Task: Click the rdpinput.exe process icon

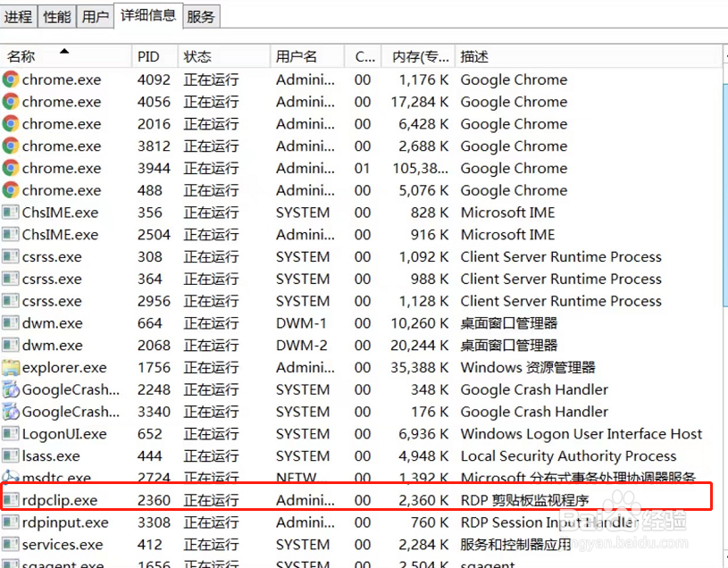Action: [x=10, y=522]
